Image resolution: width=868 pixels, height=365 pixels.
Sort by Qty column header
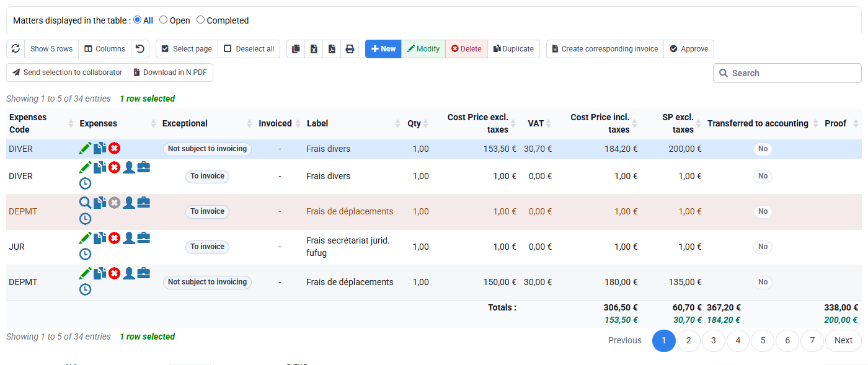coord(418,123)
